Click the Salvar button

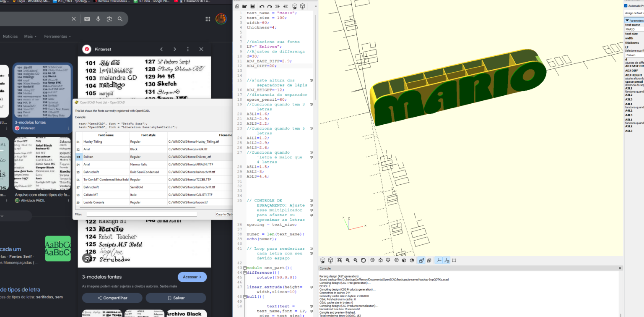[x=176, y=298]
